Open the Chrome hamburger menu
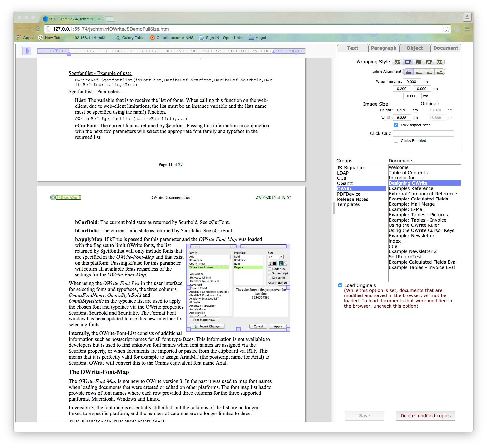Image resolution: width=487 pixels, height=448 pixels. 467,29
